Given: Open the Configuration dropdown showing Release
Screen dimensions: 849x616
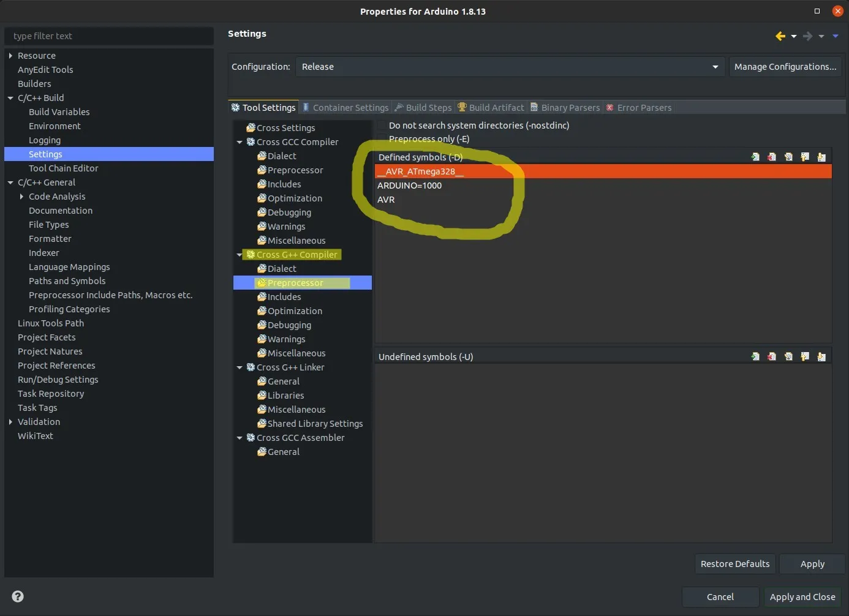Looking at the screenshot, I should click(510, 67).
